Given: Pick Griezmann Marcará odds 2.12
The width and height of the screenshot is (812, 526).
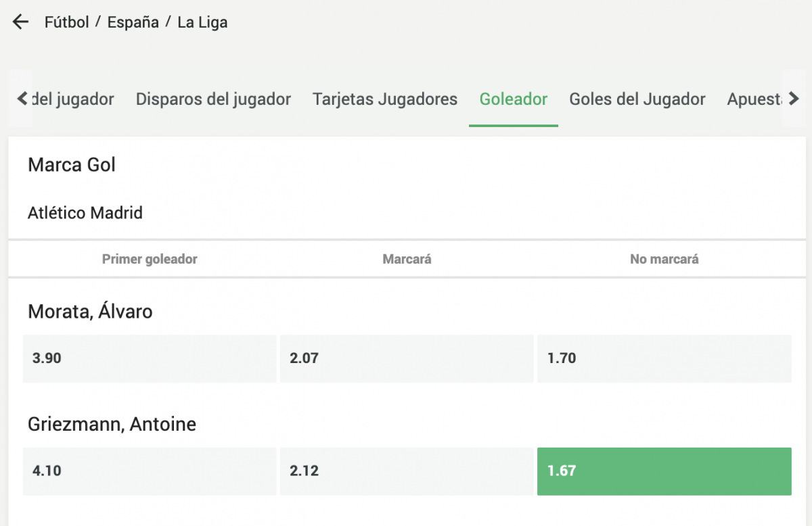Looking at the screenshot, I should click(407, 471).
